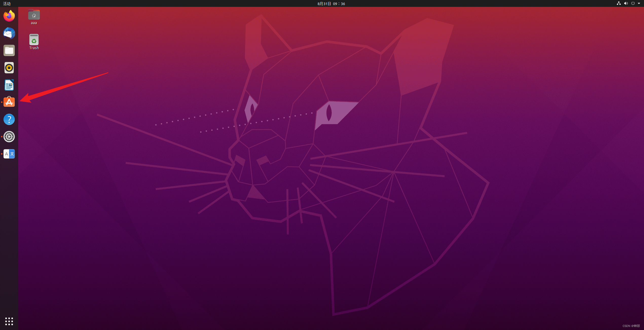Open Firefox from the dock
Viewport: 644px width, 330px height.
(9, 16)
